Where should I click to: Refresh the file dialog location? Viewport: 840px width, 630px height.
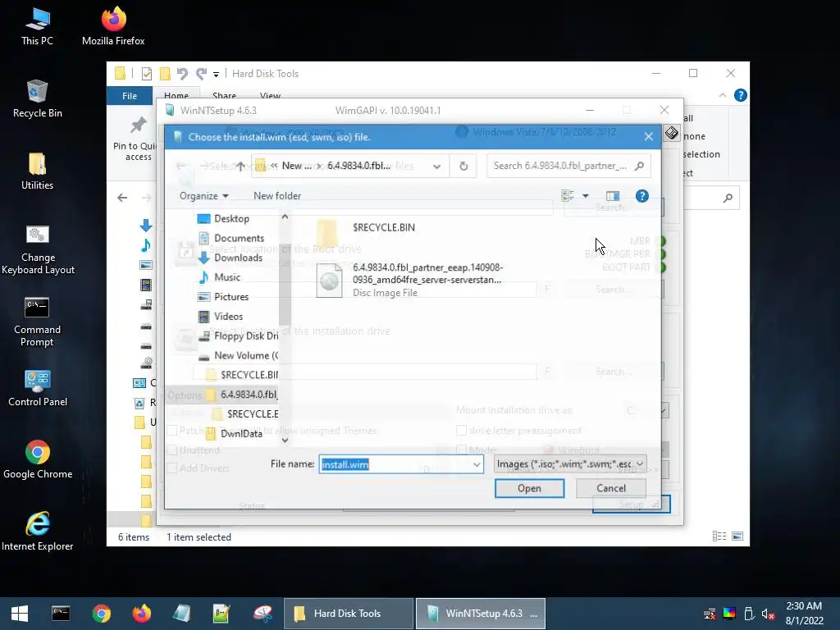(x=463, y=166)
